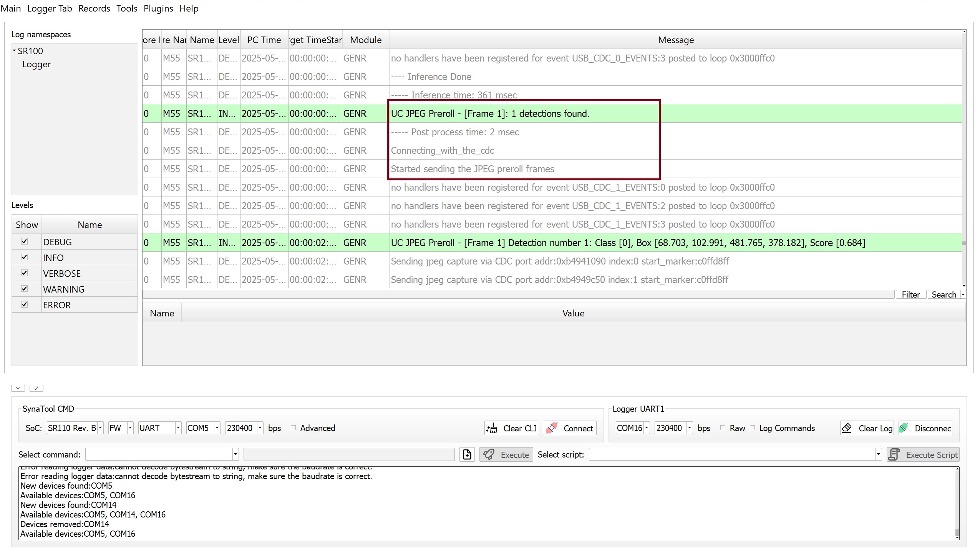Open the Plugins menu
The image size is (980, 554).
[158, 8]
